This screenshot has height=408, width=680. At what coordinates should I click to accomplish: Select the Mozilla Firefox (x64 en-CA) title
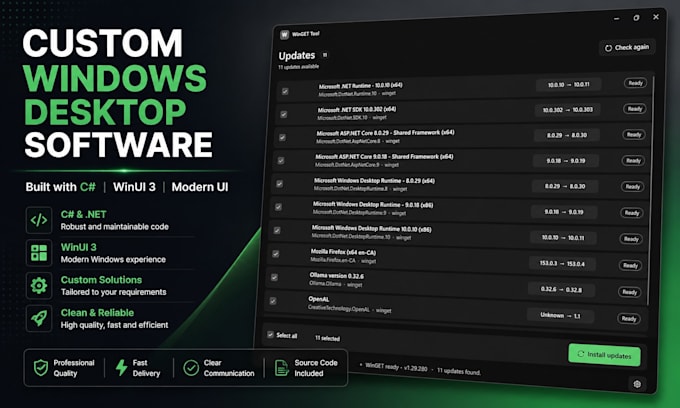(x=343, y=252)
